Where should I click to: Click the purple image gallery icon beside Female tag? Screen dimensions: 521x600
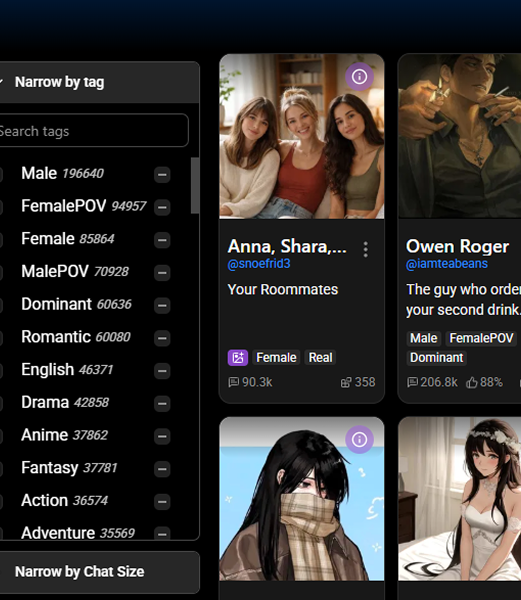[x=238, y=358]
